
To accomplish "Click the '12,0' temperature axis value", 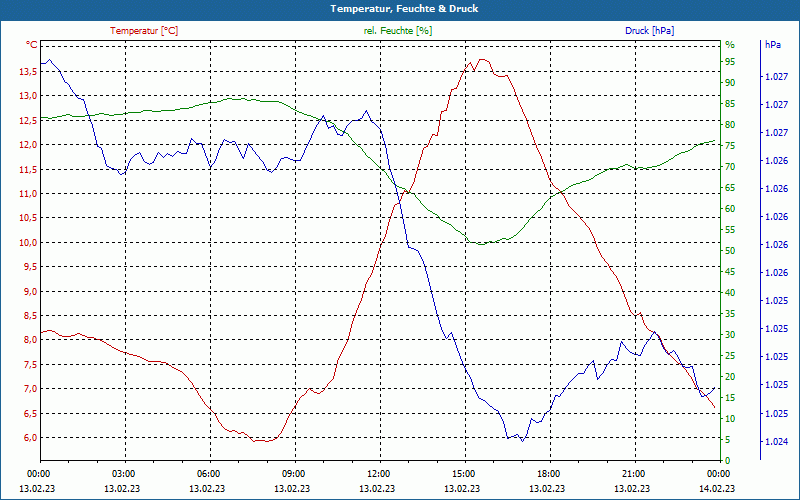I will click(x=28, y=145).
